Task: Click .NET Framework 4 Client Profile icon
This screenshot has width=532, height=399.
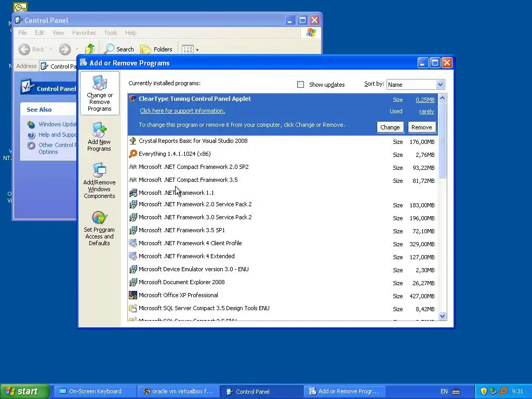Action: pyautogui.click(x=133, y=243)
